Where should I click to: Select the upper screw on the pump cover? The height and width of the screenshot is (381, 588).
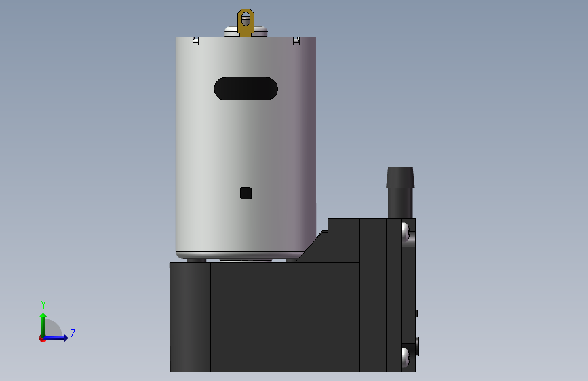(407, 233)
